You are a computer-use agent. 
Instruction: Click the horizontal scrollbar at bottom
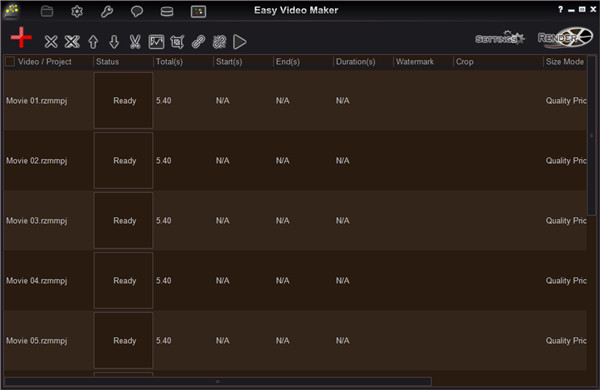click(217, 381)
